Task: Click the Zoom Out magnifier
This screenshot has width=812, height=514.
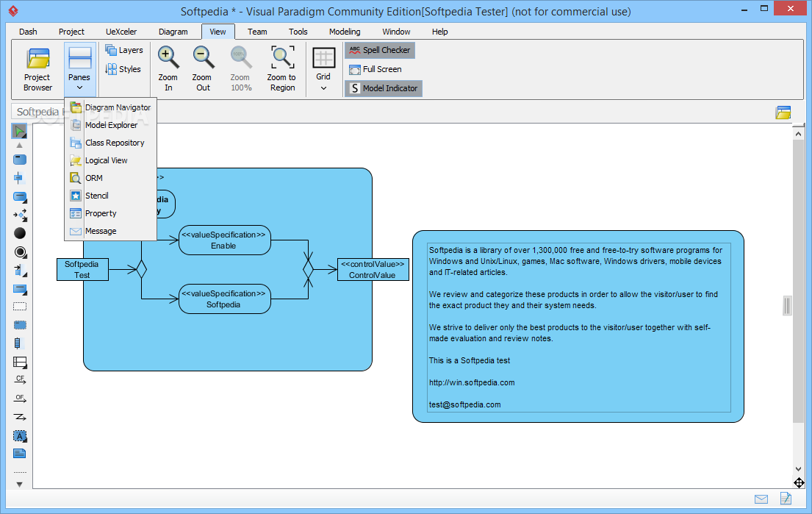Action: 203,70
